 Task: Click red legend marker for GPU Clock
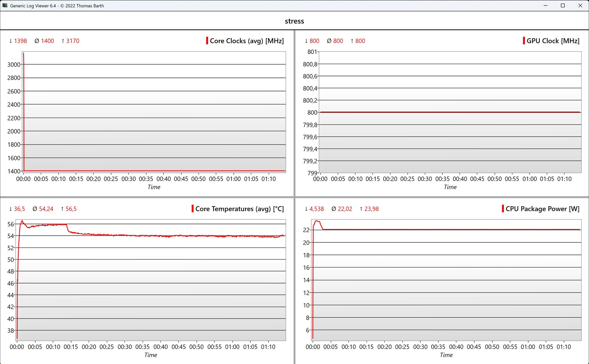click(524, 41)
